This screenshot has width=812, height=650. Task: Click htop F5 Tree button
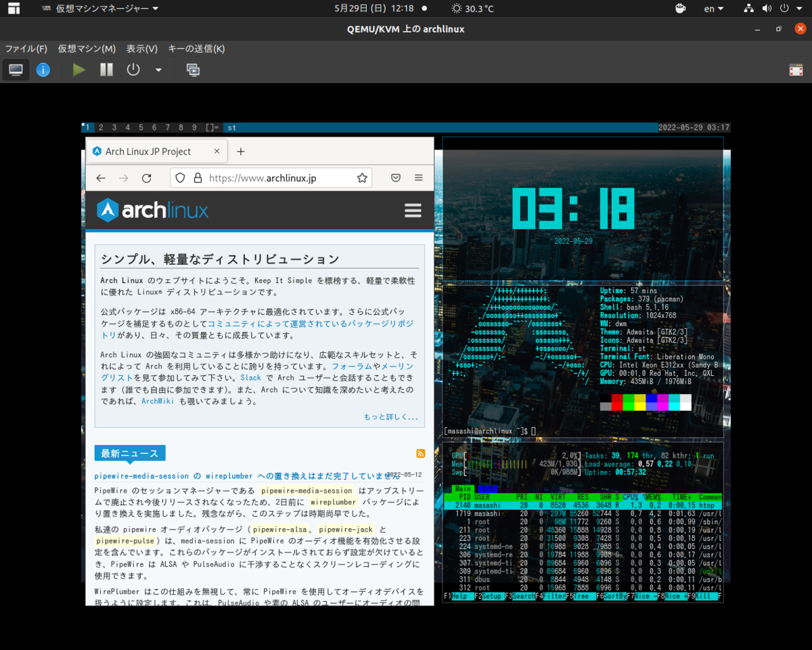tap(580, 597)
